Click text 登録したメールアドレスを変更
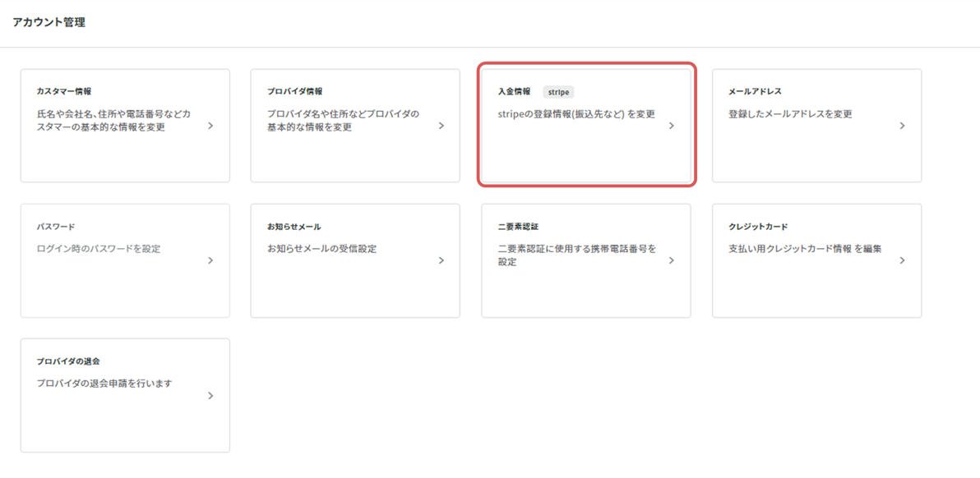This screenshot has height=478, width=980. [x=791, y=114]
